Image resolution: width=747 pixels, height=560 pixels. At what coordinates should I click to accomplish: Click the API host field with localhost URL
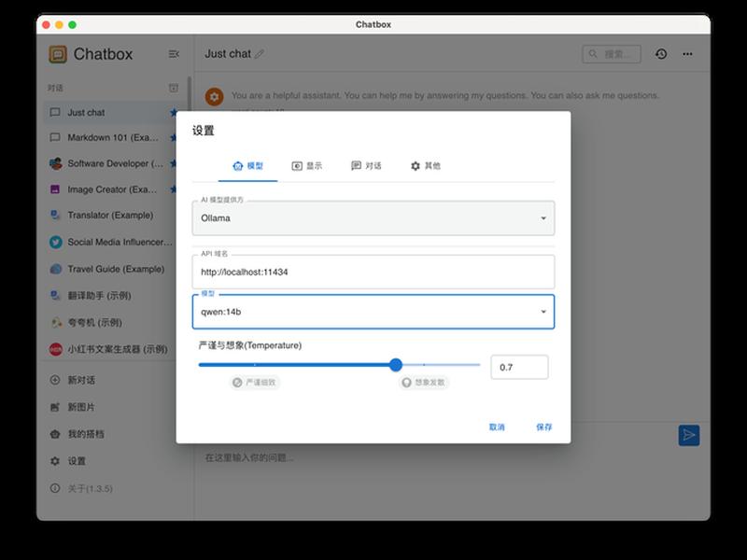[x=373, y=272]
